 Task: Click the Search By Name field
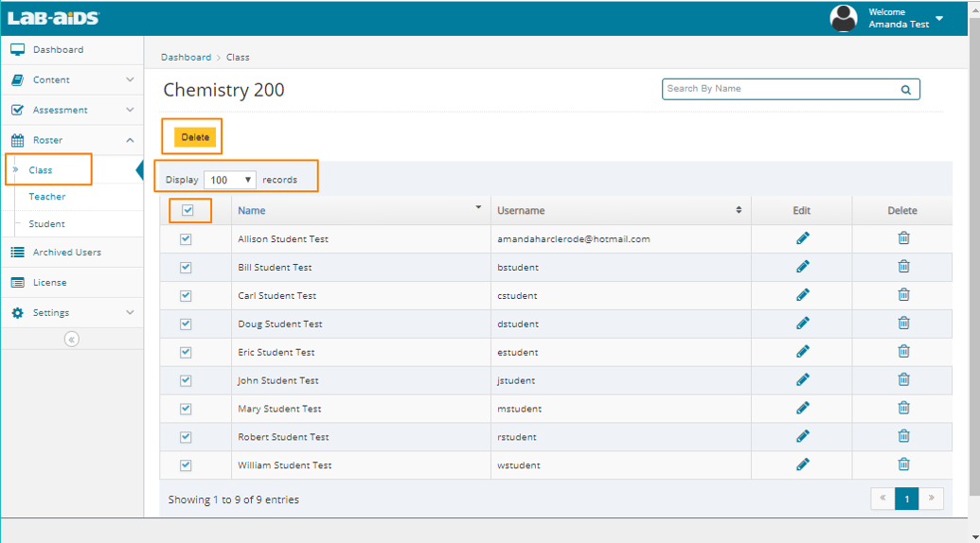click(x=778, y=89)
